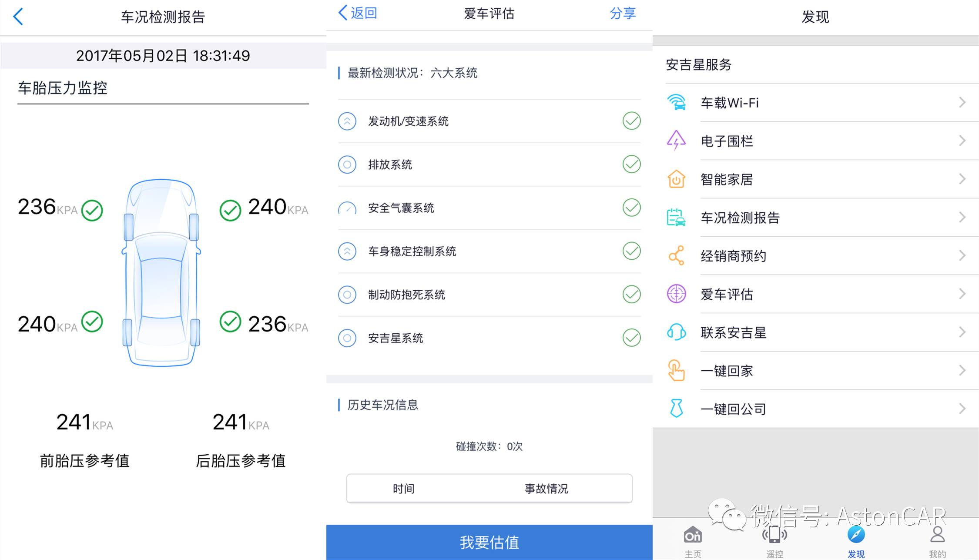Click the 发动机/变速系统 green check mark
979x560 pixels.
pos(631,121)
